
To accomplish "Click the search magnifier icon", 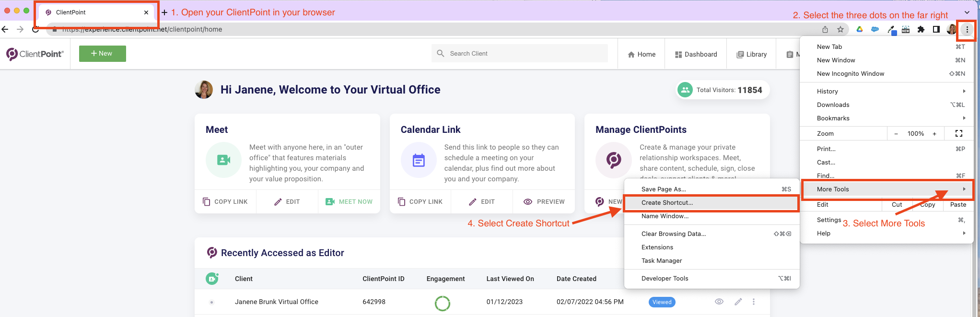I will pos(441,54).
